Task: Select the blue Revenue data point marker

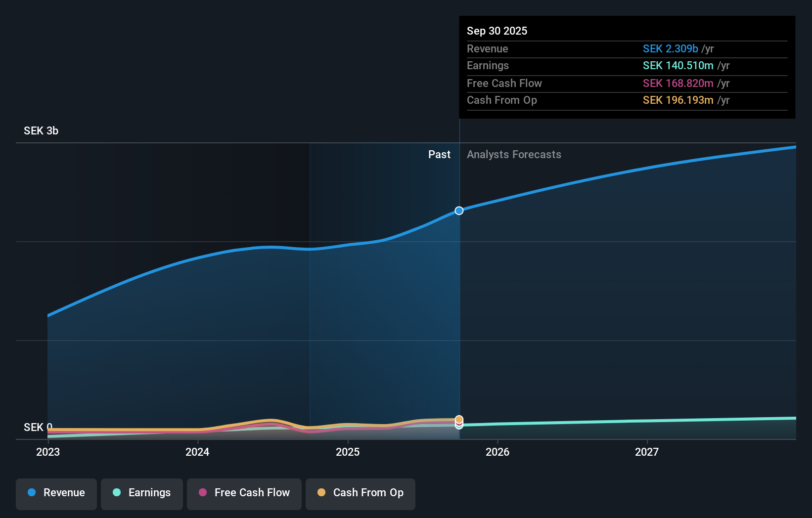Action: point(459,210)
